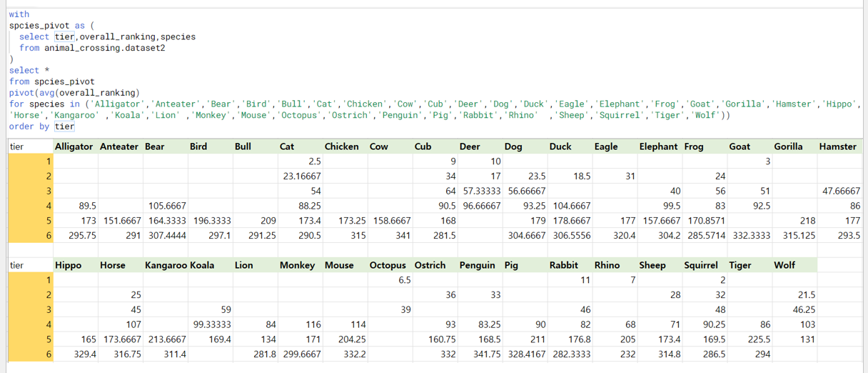This screenshot has width=868, height=373.
Task: Click the tier header of the first table
Action: [x=17, y=146]
